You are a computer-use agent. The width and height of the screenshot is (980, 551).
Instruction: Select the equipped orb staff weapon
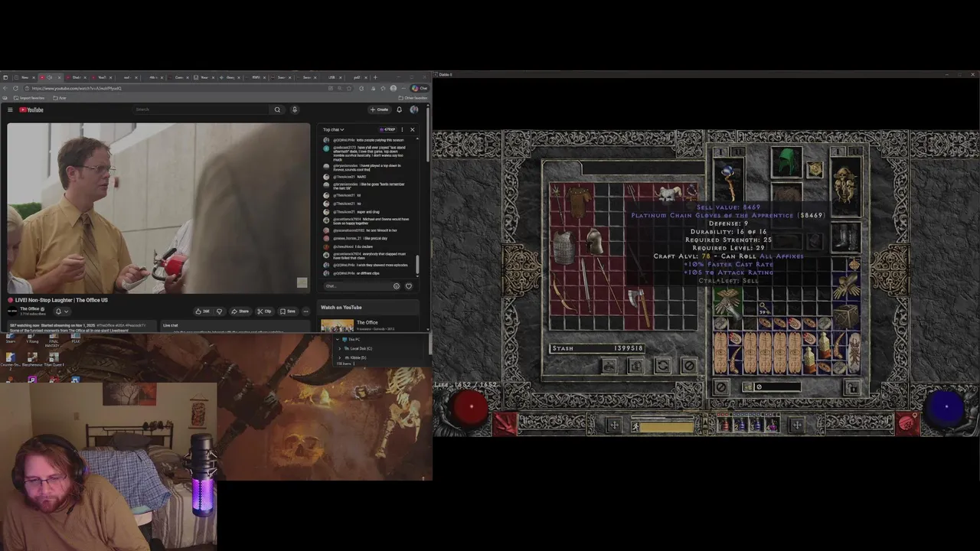728,182
